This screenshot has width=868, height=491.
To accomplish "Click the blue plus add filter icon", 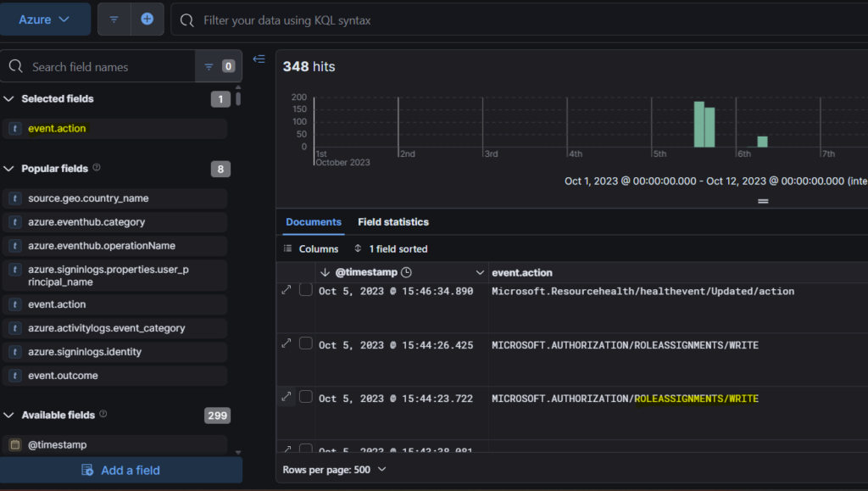I will (x=147, y=19).
